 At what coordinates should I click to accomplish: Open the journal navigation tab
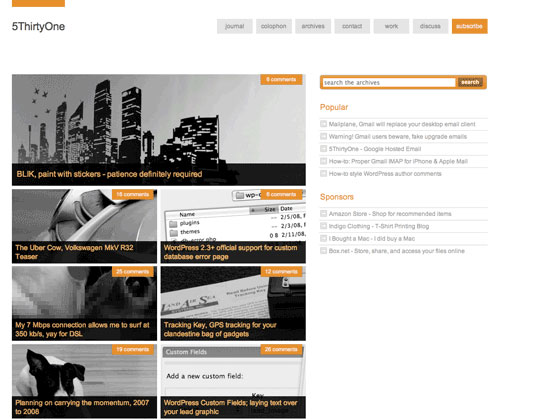[x=235, y=26]
